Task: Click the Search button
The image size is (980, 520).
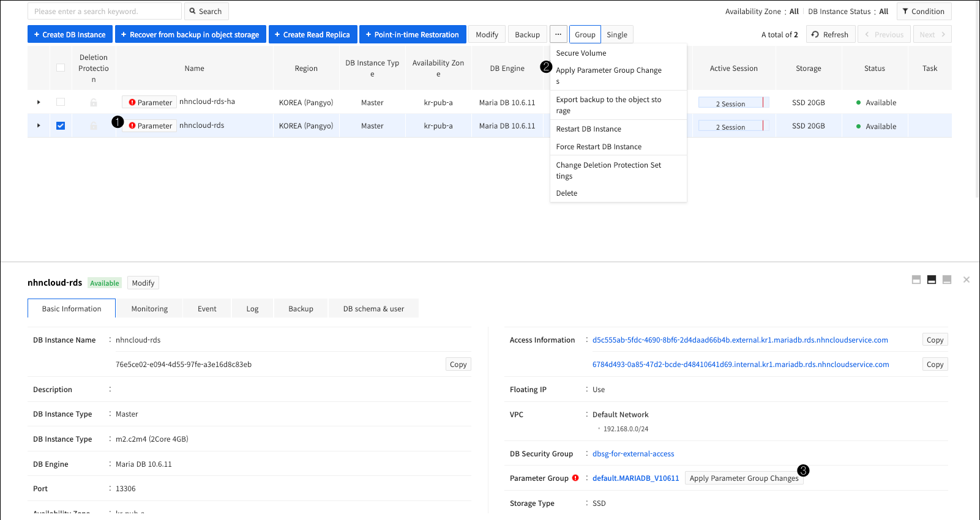Action: click(206, 11)
